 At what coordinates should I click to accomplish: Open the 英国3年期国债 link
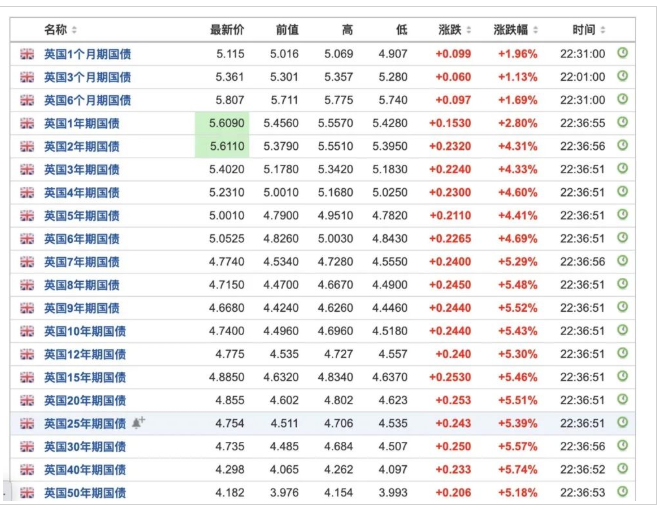(x=82, y=170)
